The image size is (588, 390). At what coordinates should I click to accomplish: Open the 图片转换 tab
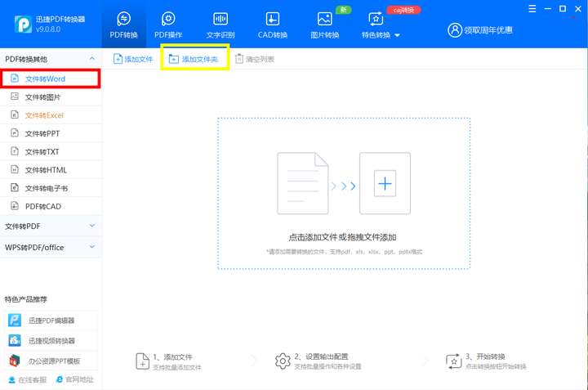(325, 25)
